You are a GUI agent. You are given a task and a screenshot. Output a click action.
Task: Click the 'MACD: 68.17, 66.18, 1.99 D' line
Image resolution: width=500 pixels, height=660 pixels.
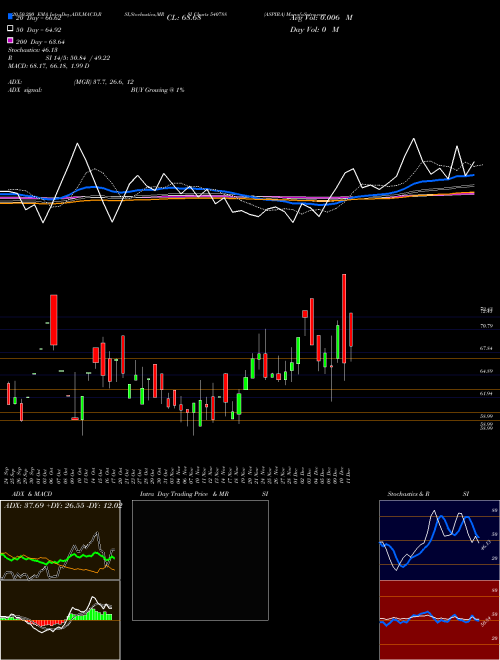tap(49, 66)
